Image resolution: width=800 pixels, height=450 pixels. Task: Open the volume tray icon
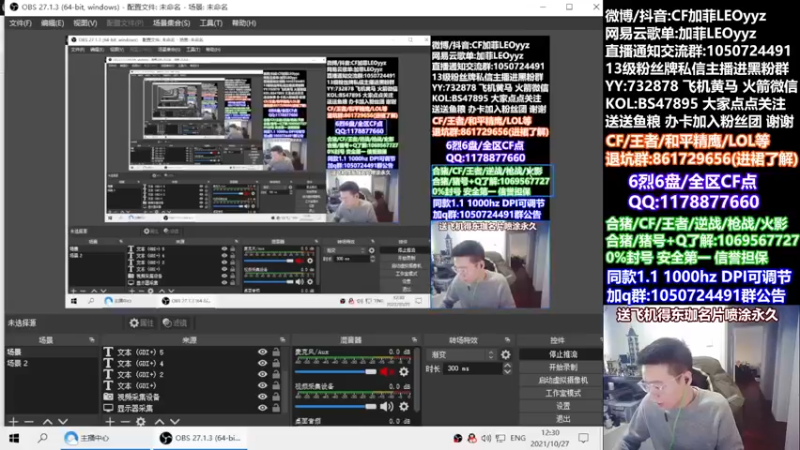[x=486, y=438]
